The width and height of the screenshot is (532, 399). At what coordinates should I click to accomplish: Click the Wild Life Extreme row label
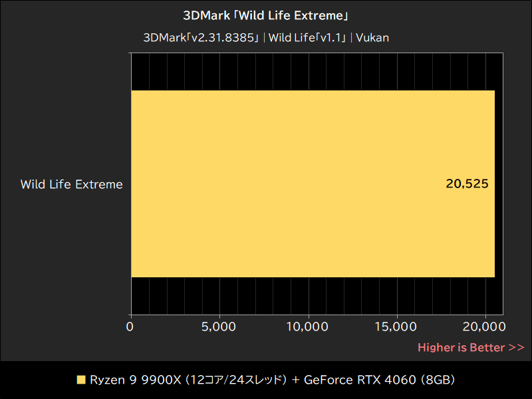pos(71,184)
